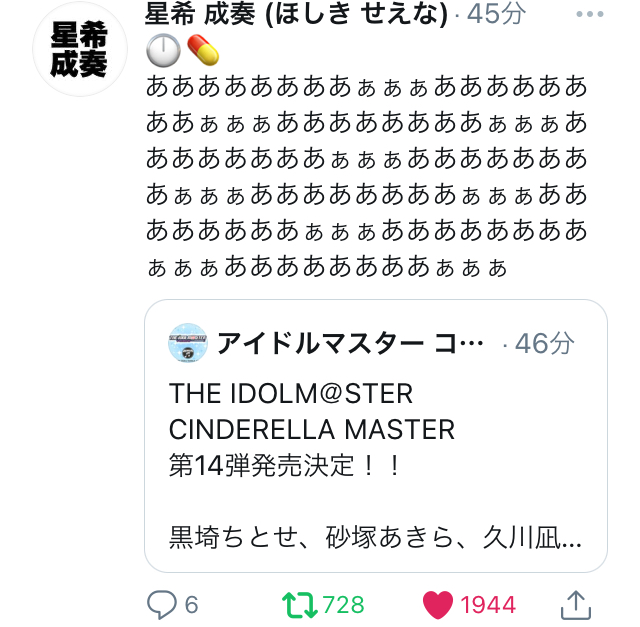Click the retweet count 728
This screenshot has height=627, width=640.
click(343, 604)
